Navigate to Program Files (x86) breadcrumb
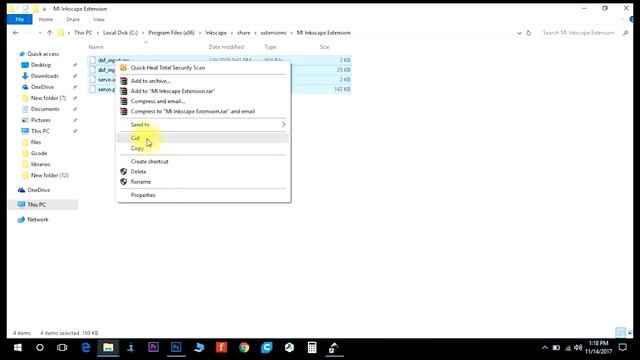Viewport: 640px width, 360px height. 171,33
